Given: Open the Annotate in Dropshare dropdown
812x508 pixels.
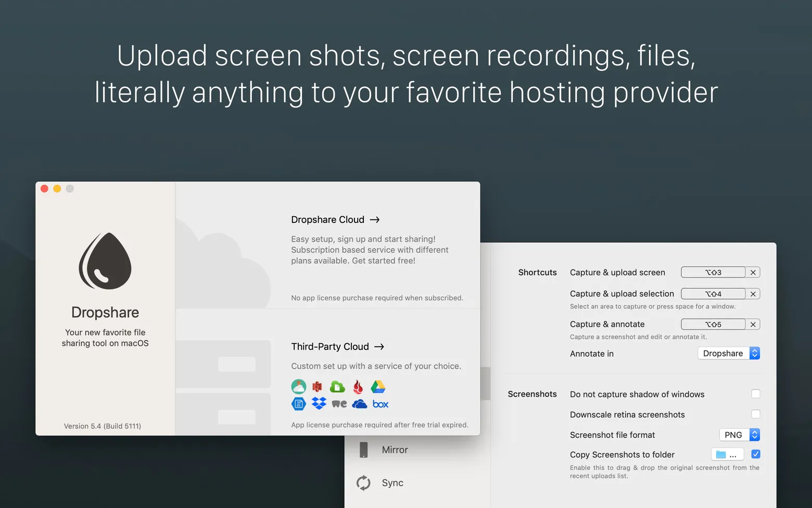Looking at the screenshot, I should [x=728, y=353].
